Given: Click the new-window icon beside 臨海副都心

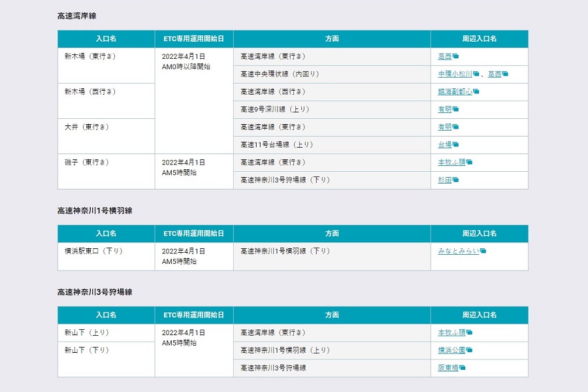Looking at the screenshot, I should [476, 91].
